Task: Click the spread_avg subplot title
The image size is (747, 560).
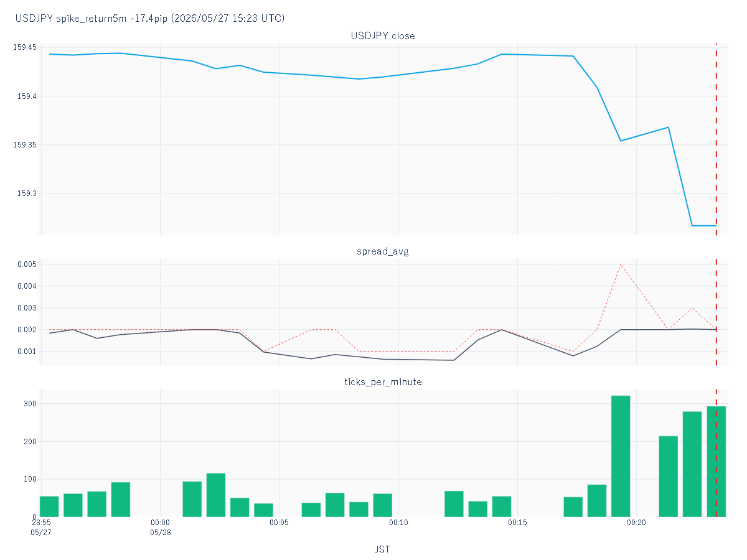Action: coord(383,251)
